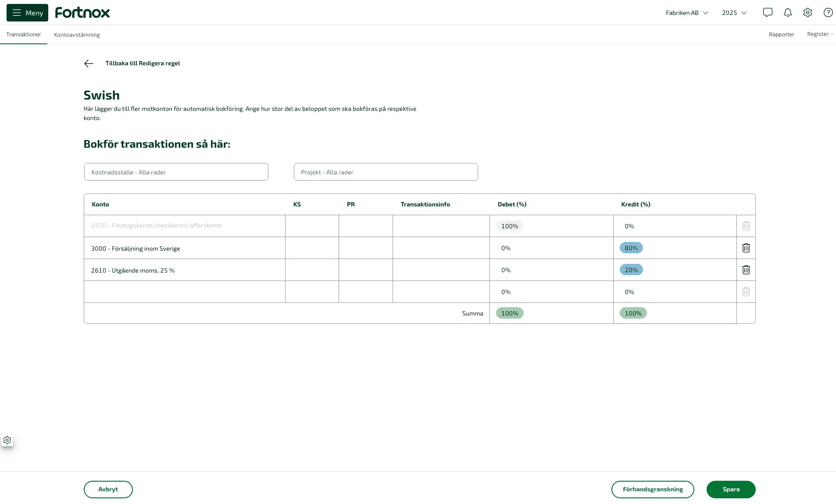Open the help question mark icon
Image resolution: width=836 pixels, height=504 pixels.
point(828,13)
